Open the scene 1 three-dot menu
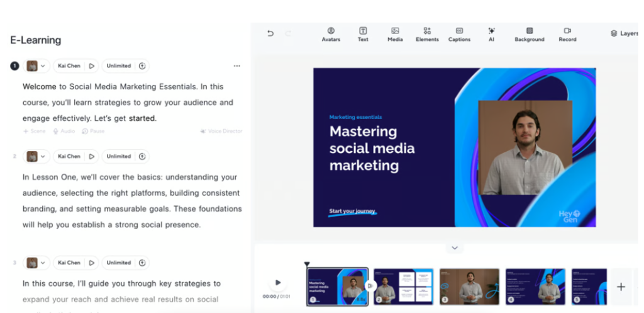Screen dimensions: 644x313 (236, 66)
